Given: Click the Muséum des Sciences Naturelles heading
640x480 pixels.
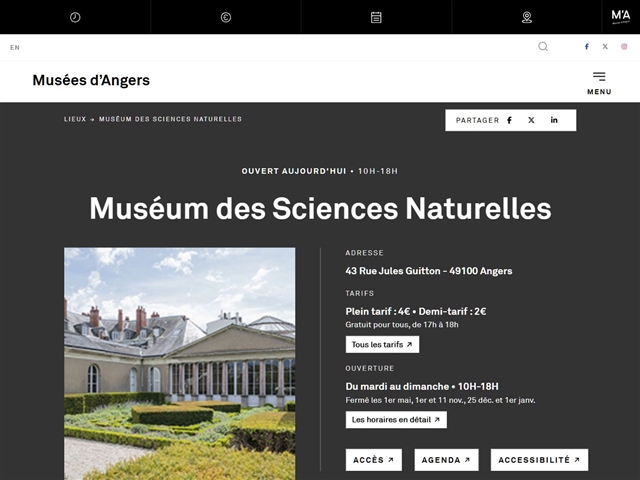Looking at the screenshot, I should pos(320,209).
